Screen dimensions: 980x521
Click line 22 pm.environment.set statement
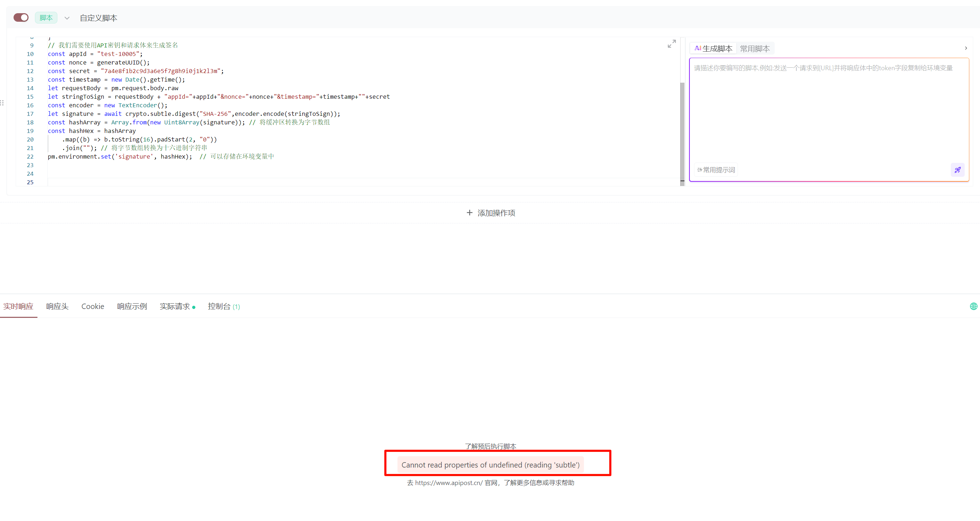pos(120,157)
